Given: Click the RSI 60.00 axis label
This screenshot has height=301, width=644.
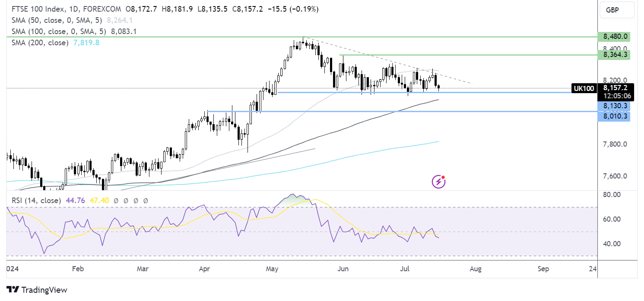Looking at the screenshot, I should pos(611,219).
